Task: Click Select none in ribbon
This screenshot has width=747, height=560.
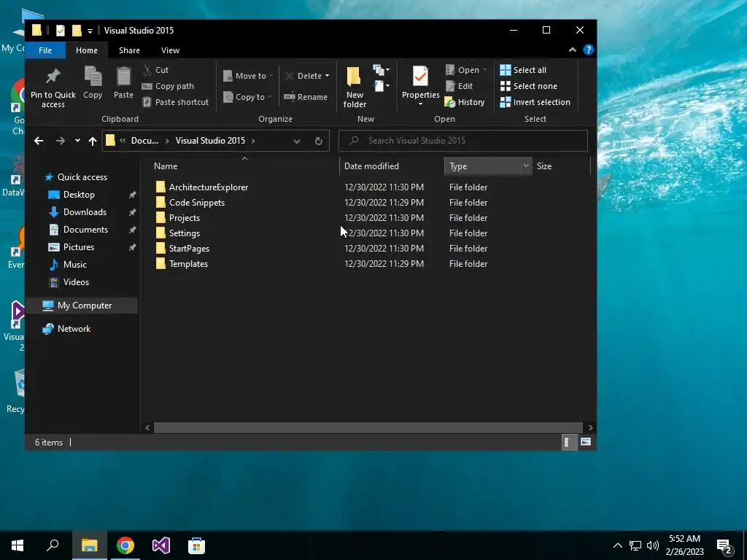Action: [x=528, y=86]
